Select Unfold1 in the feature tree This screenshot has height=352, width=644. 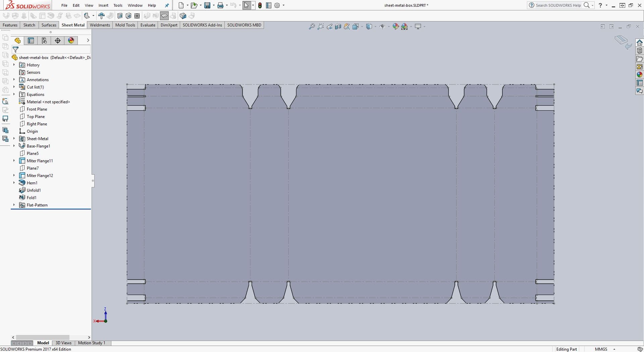34,190
